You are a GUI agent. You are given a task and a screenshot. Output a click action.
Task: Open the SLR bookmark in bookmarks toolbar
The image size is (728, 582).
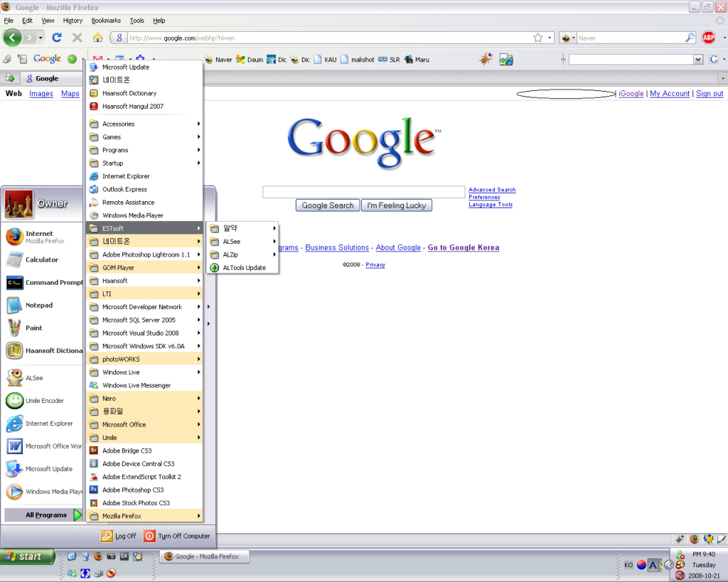[x=389, y=60]
